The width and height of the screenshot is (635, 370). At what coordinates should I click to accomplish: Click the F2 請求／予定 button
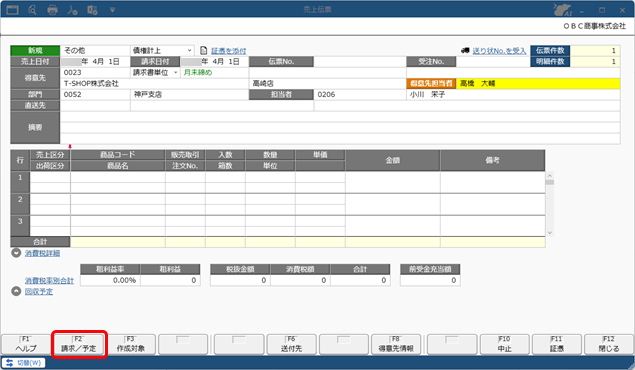coord(79,344)
